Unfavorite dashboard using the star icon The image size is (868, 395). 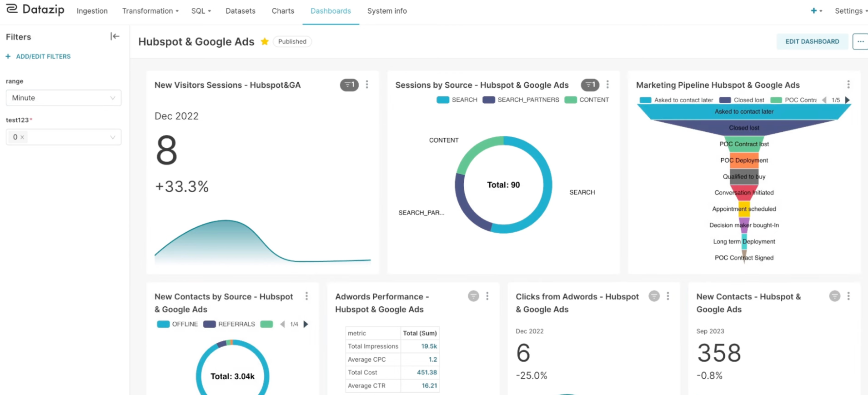[x=265, y=41]
